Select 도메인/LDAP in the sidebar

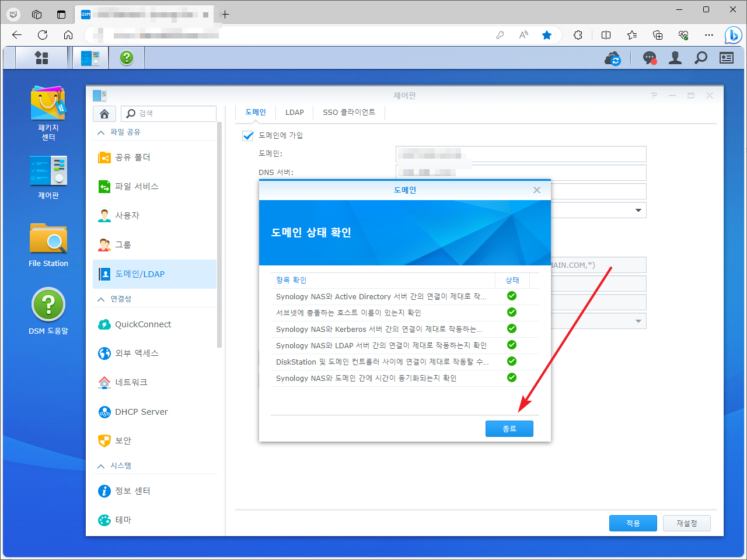point(155,274)
